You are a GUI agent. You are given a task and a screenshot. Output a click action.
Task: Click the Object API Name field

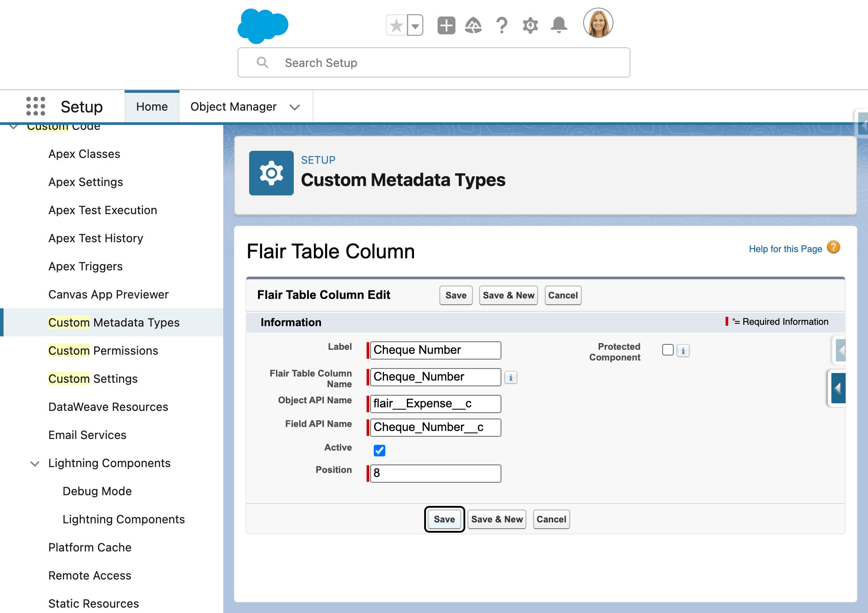pos(435,404)
